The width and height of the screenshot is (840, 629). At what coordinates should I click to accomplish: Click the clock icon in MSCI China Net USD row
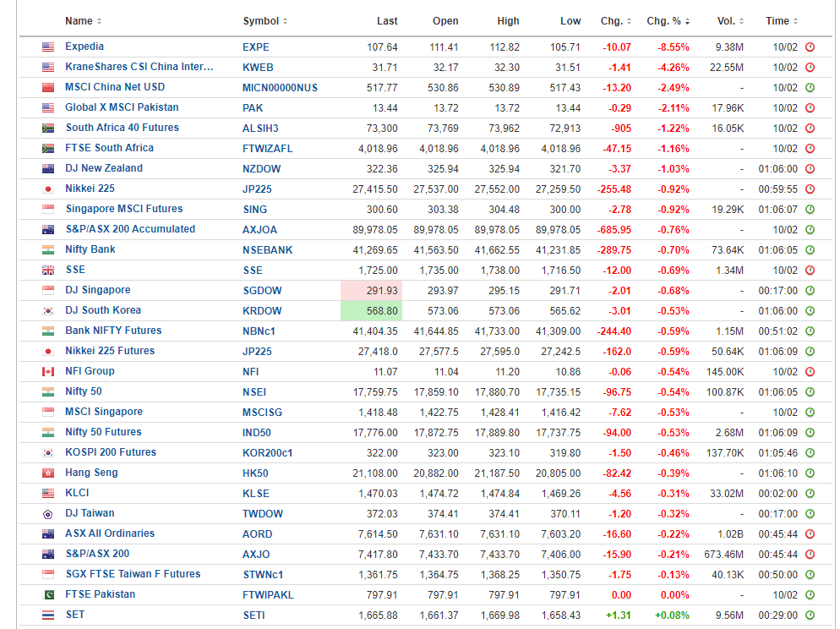tap(810, 87)
